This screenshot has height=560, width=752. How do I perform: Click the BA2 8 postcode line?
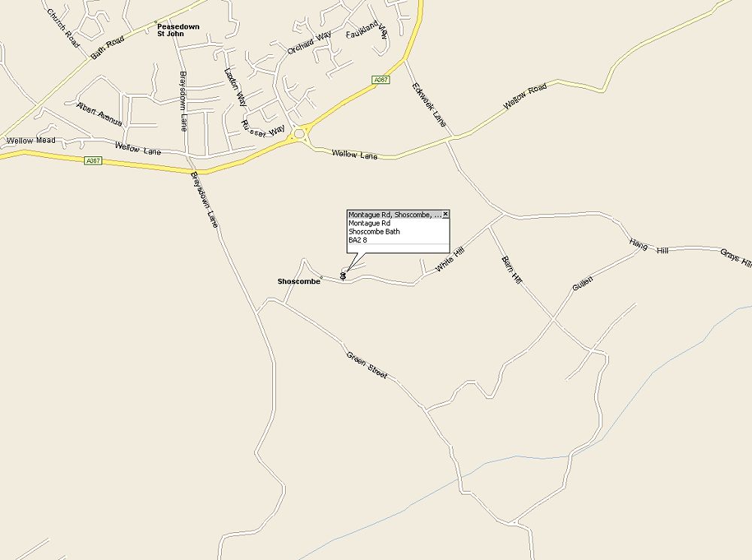pos(358,240)
